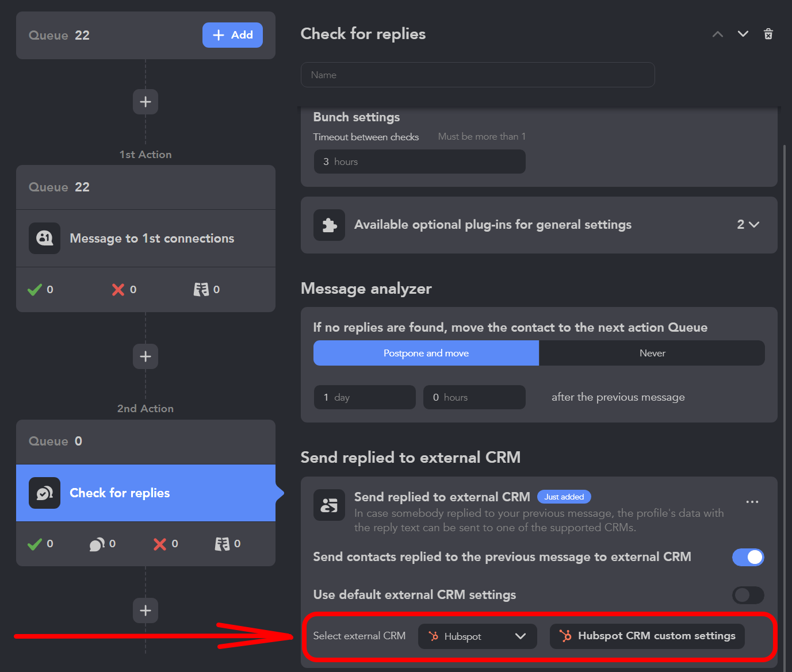Click the Name input field
Screen dimensions: 792x672
477,75
